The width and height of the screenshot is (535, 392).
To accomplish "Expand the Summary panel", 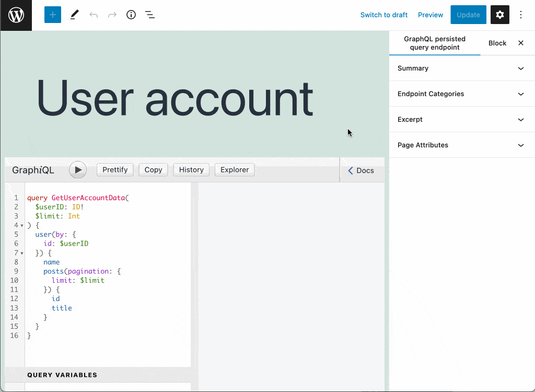I will point(462,68).
